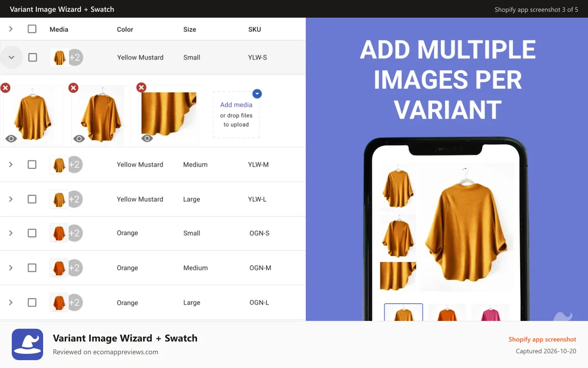
Task: Select the large front-view sweater image
Action: 33,115
